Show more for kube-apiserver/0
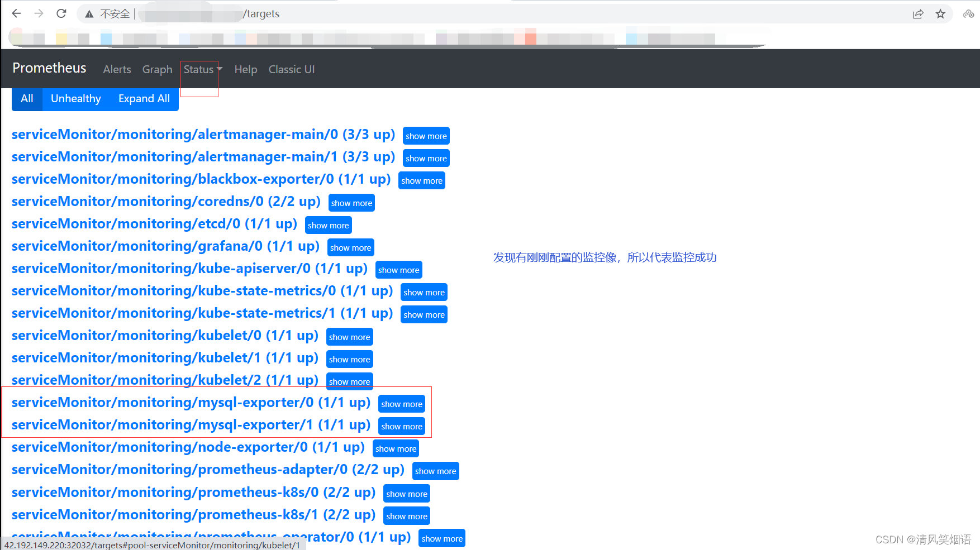Screen dimensions: 980x550 tap(399, 270)
